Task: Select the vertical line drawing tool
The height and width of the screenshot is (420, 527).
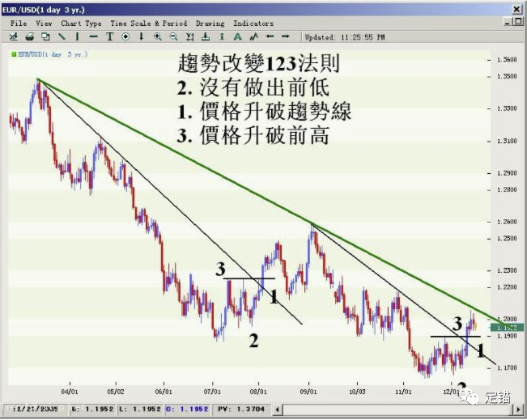Action: (77, 36)
